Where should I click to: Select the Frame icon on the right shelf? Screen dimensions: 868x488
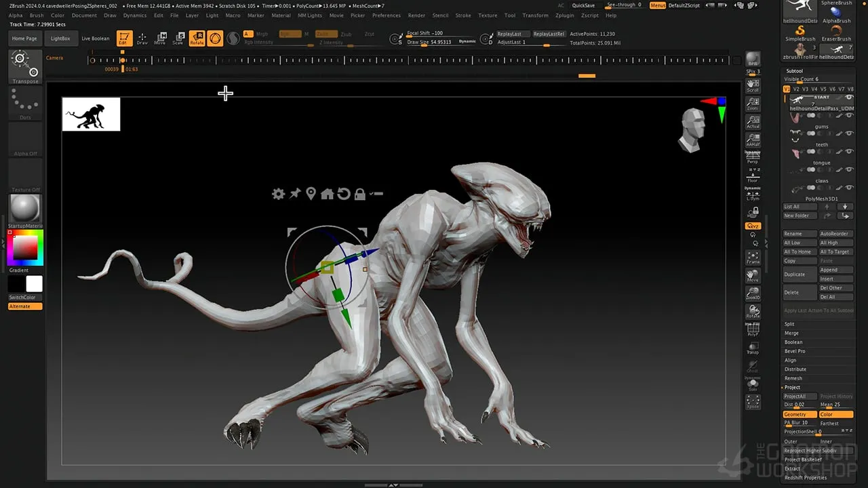pyautogui.click(x=753, y=258)
